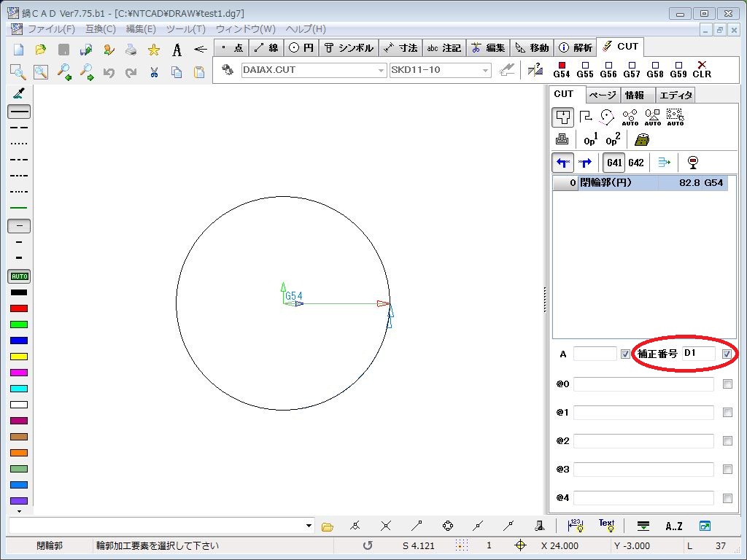Click the 注記 annotation toolbar button

coord(444,47)
